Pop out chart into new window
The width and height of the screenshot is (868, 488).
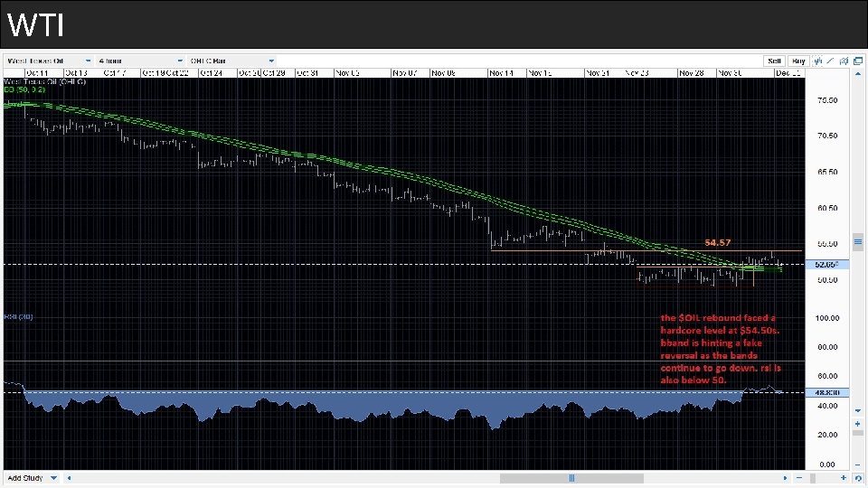pyautogui.click(x=858, y=61)
